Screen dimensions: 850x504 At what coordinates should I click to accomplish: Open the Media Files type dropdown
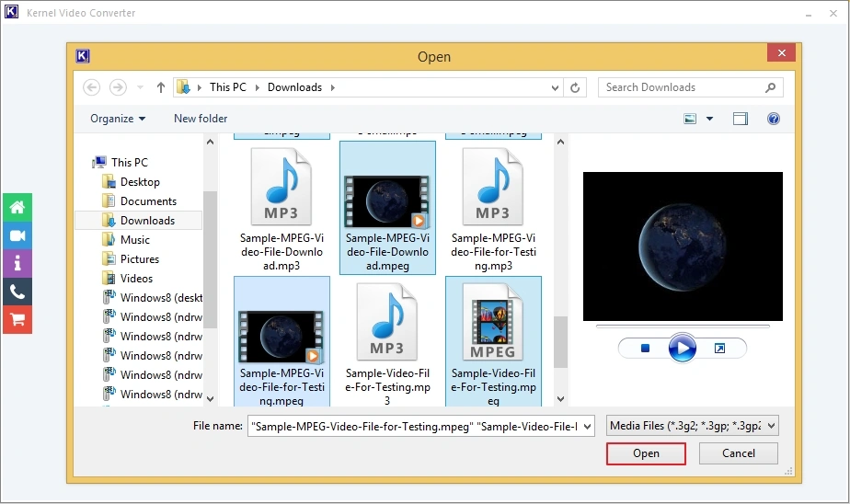tap(693, 426)
